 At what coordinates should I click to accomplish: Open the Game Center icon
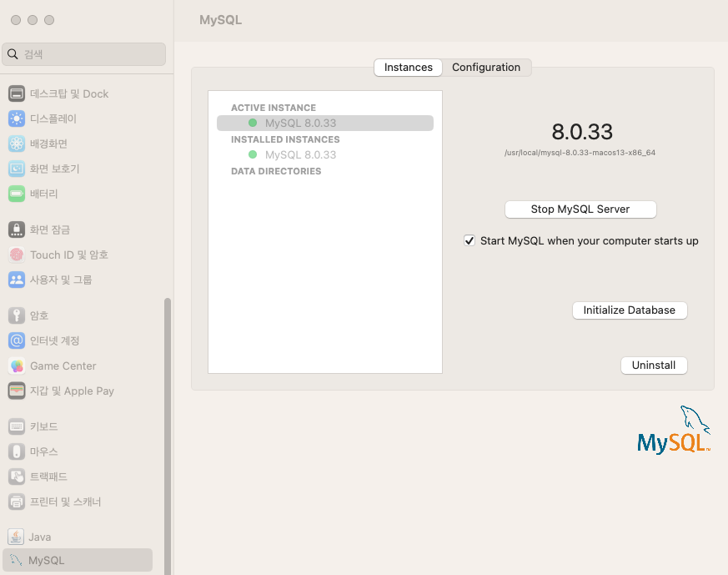tap(17, 366)
